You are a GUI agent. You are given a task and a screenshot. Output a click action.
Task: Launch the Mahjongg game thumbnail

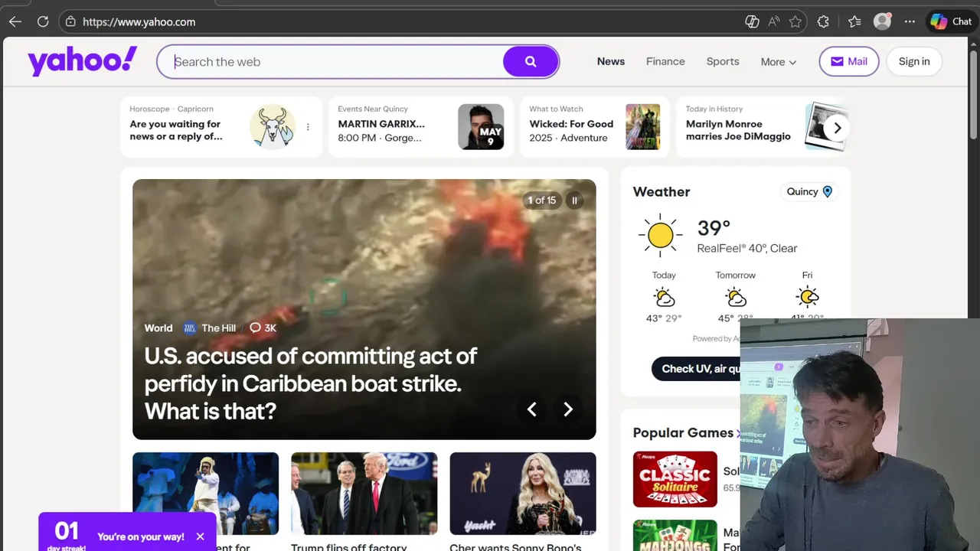point(675,536)
